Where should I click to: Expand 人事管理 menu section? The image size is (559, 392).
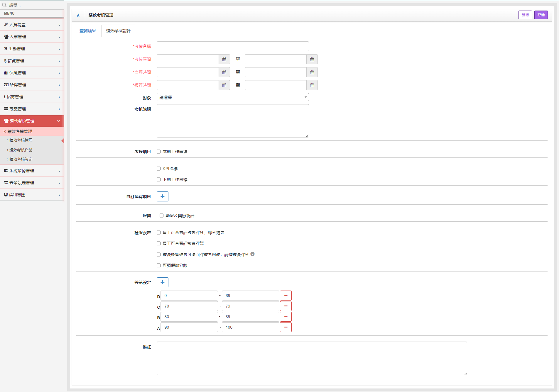(x=32, y=37)
